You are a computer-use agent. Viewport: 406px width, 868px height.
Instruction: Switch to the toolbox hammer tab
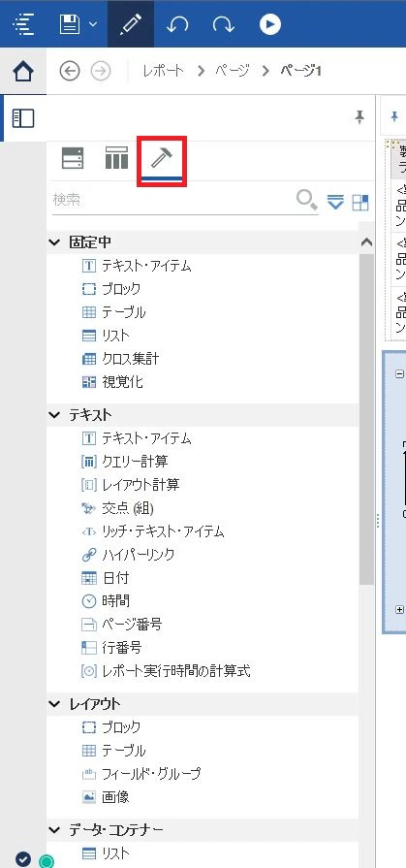pos(162,160)
